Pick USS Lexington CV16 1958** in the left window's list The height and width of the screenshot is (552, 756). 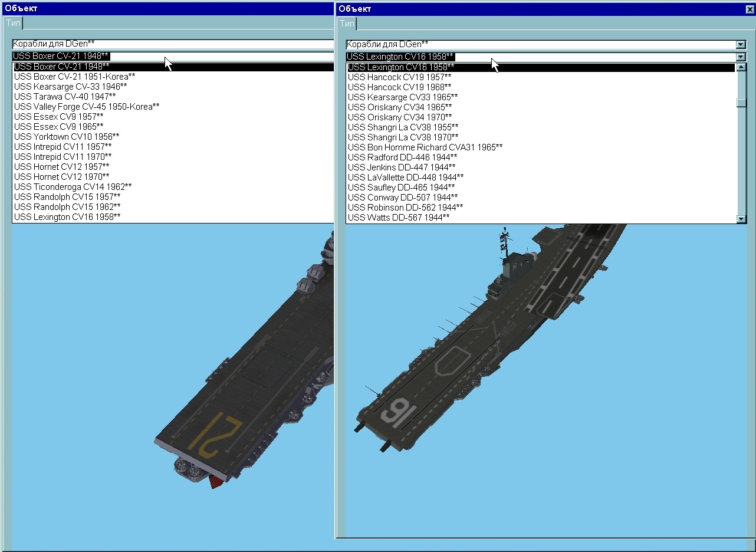173,217
